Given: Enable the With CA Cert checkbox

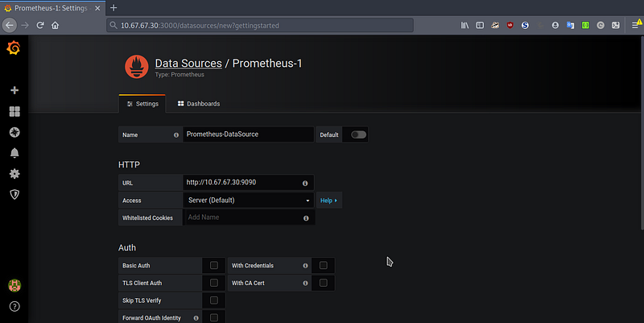Looking at the screenshot, I should (324, 283).
